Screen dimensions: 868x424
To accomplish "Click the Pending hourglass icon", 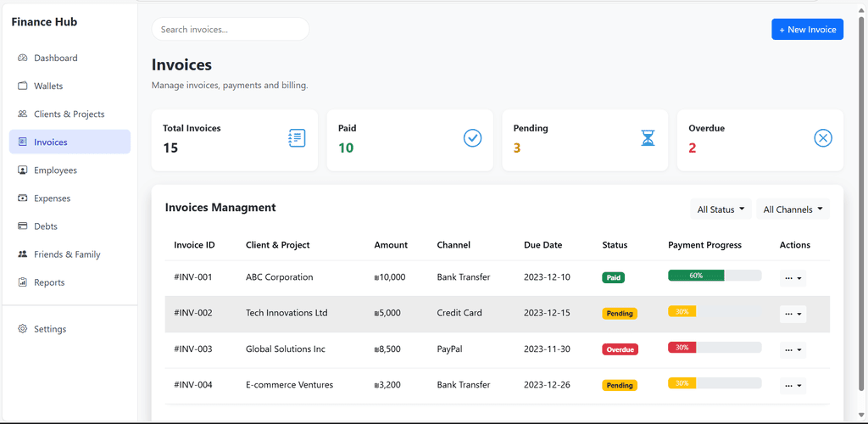I will tap(648, 138).
